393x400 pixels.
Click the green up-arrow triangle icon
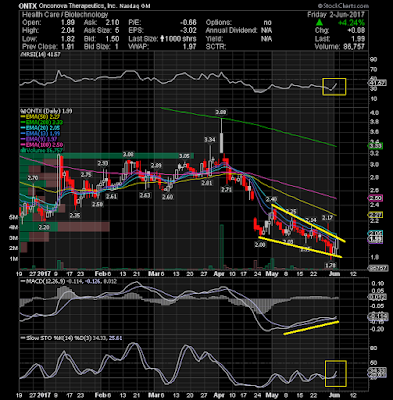click(319, 23)
